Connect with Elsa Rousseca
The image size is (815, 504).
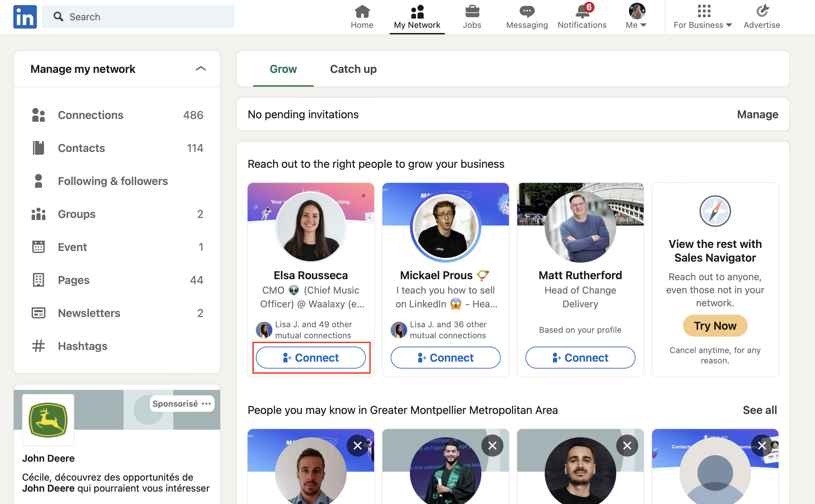coord(311,358)
